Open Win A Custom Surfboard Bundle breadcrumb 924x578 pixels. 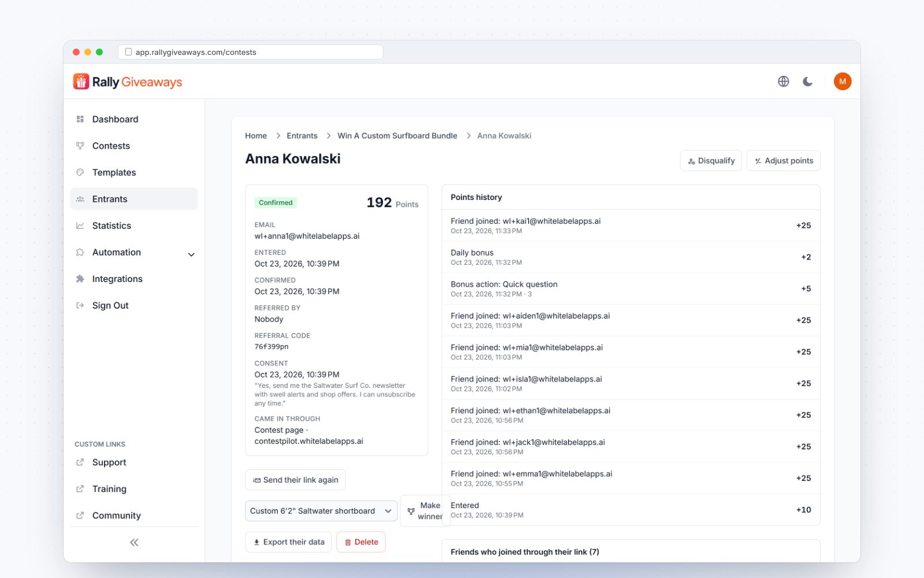click(397, 136)
